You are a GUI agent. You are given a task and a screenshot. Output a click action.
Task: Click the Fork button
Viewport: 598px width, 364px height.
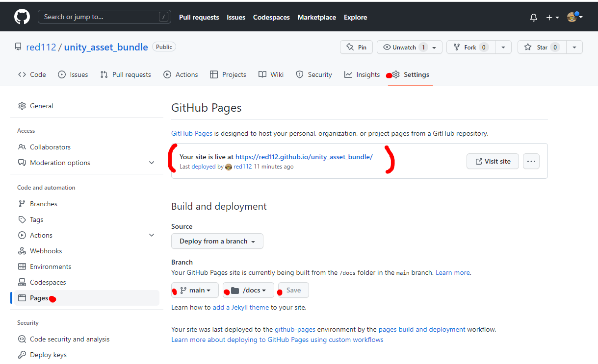470,47
